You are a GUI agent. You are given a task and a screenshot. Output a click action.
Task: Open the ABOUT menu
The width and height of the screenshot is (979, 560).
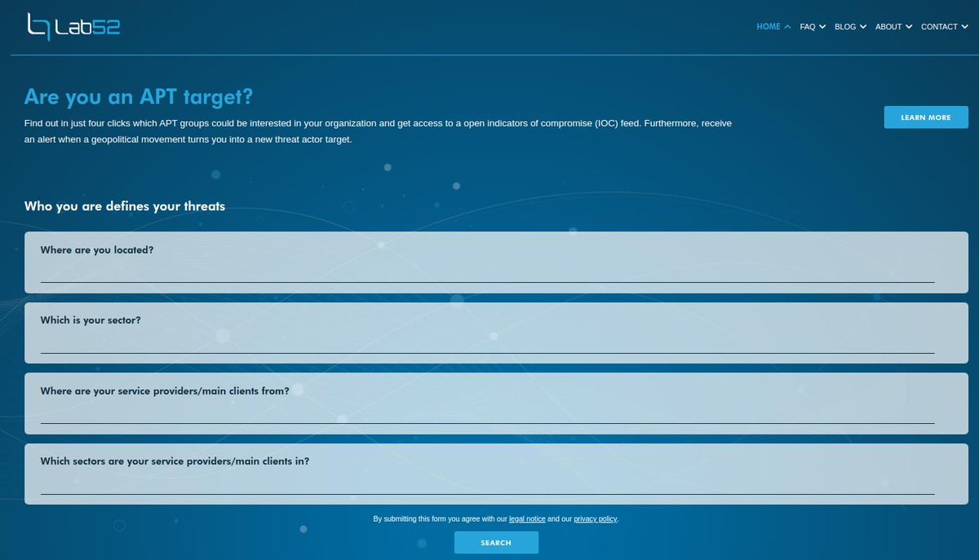pyautogui.click(x=888, y=27)
